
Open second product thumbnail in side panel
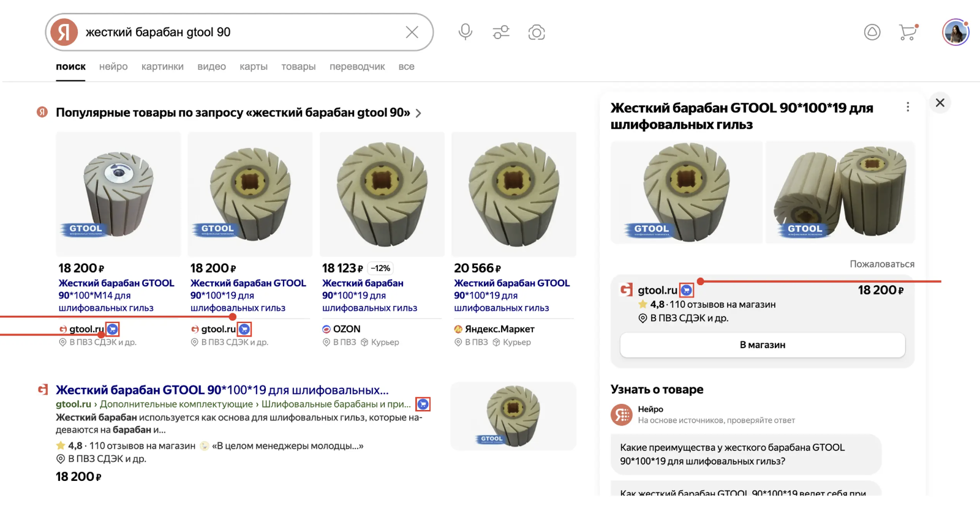pos(840,192)
